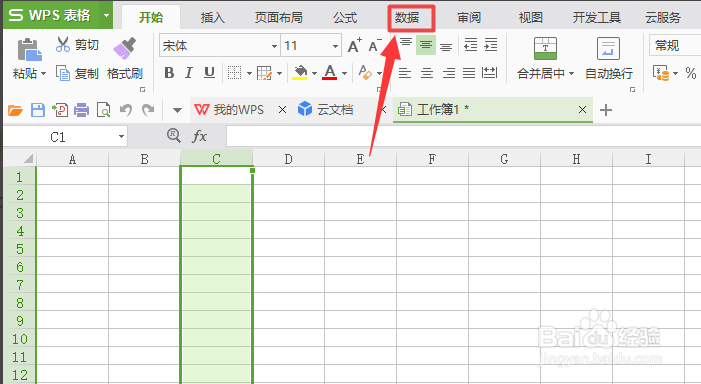
Task: Click the distributed alignment icon
Action: (490, 73)
